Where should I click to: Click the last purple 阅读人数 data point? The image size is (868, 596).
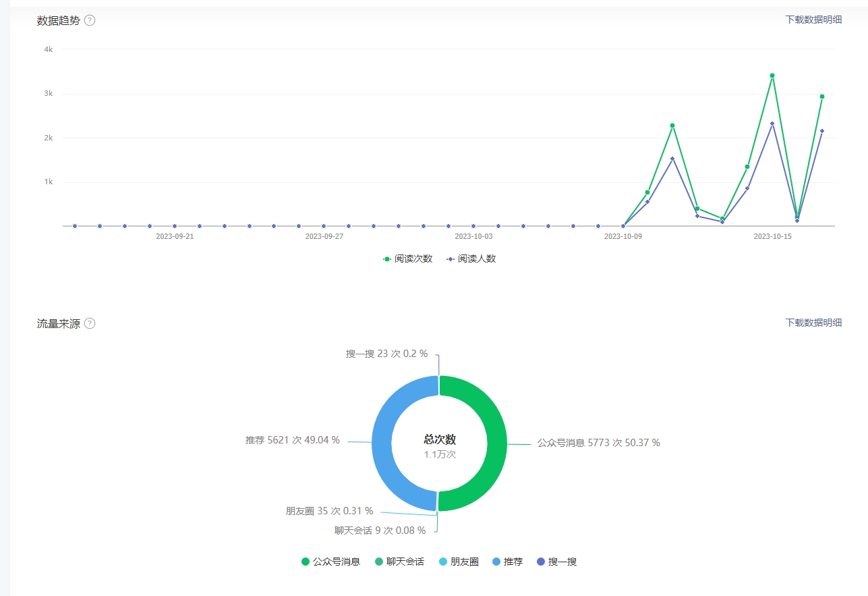coord(822,131)
